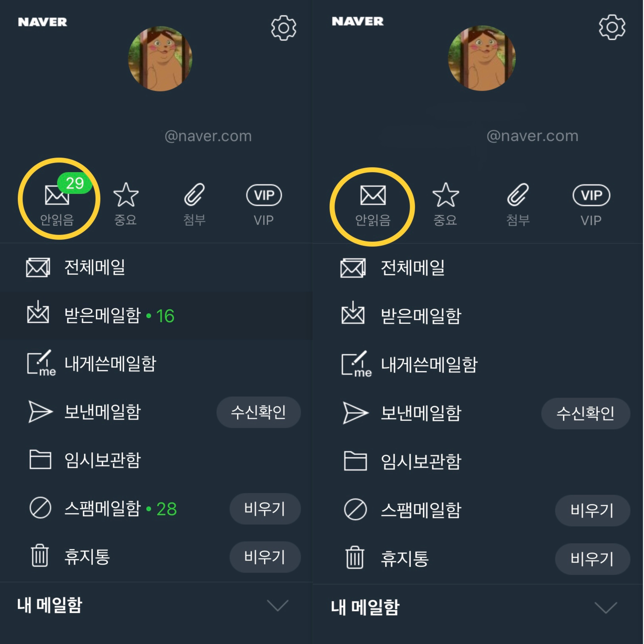Tap unread envelope icon without badge
Screen dimensions: 644x644
pyautogui.click(x=373, y=195)
